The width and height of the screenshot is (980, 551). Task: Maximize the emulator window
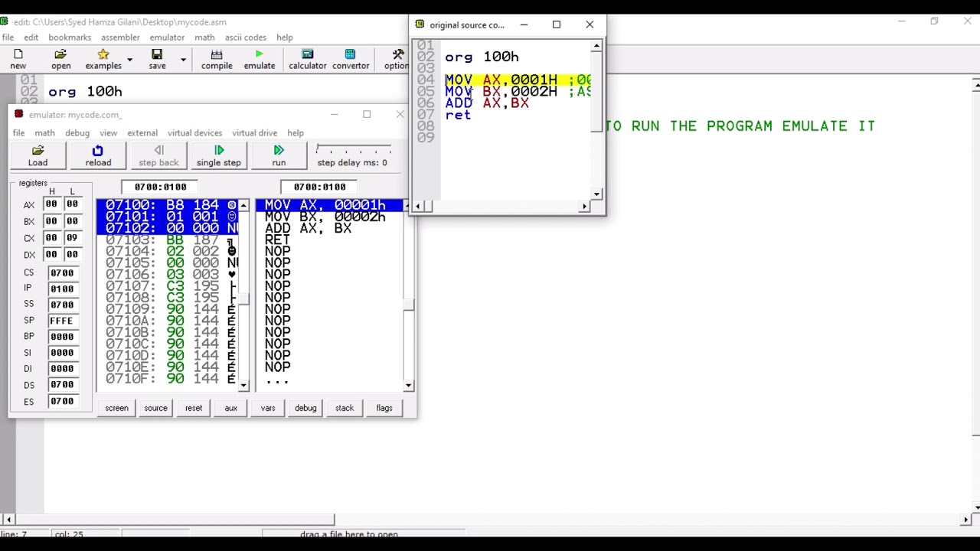point(367,114)
